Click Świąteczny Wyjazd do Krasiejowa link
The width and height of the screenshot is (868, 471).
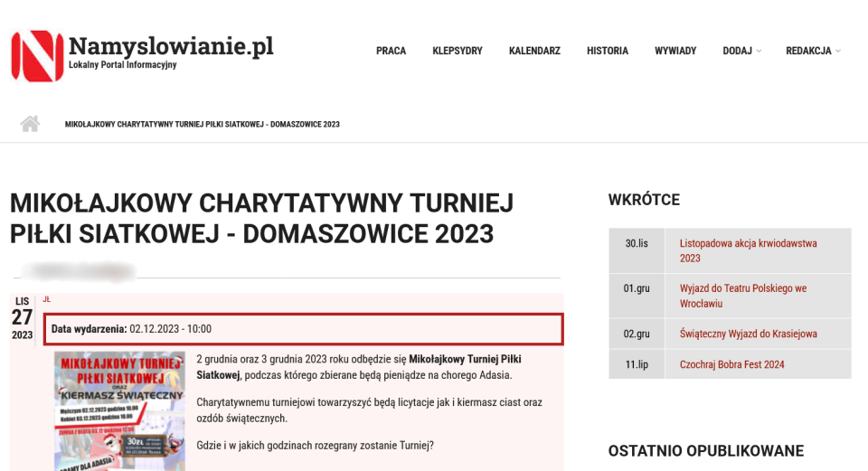pyautogui.click(x=748, y=334)
